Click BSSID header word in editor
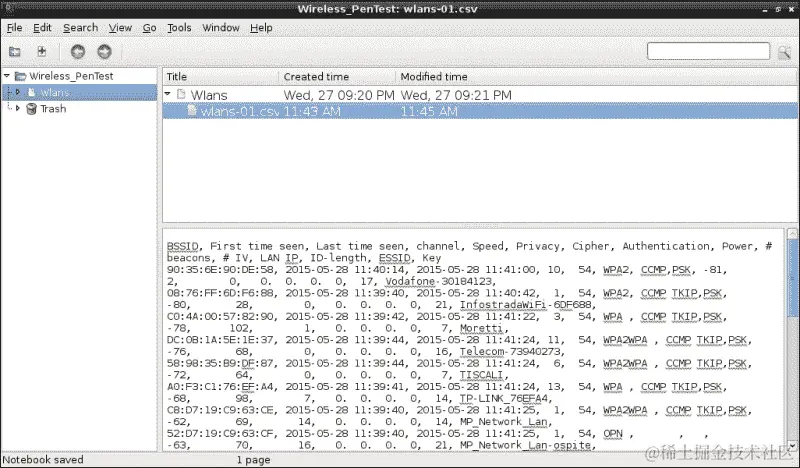The width and height of the screenshot is (800, 468). [x=182, y=246]
